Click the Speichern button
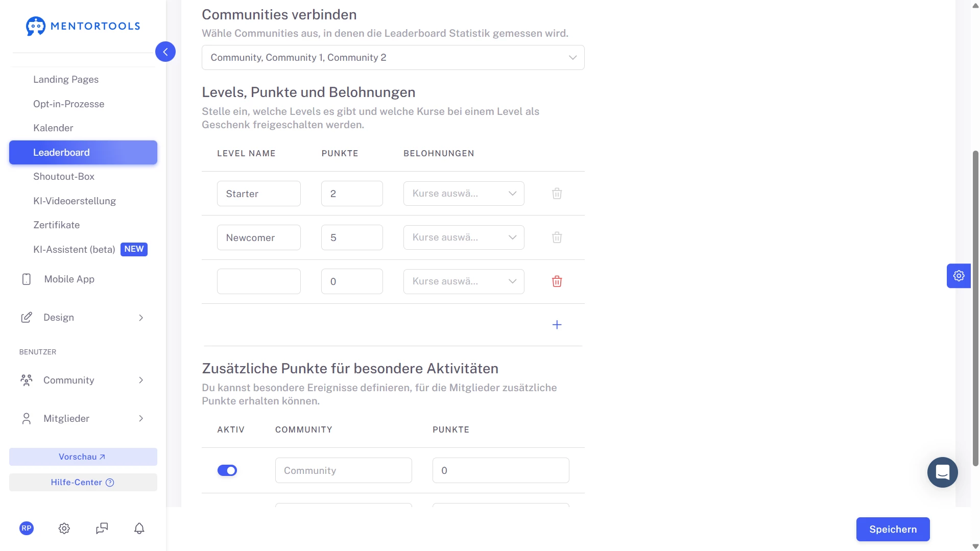 coord(892,529)
